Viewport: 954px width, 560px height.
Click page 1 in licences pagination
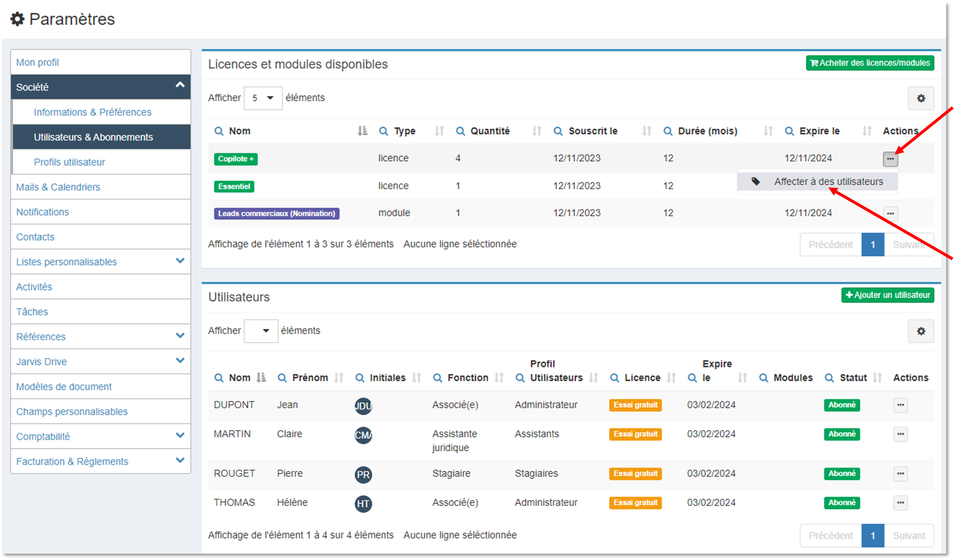873,245
